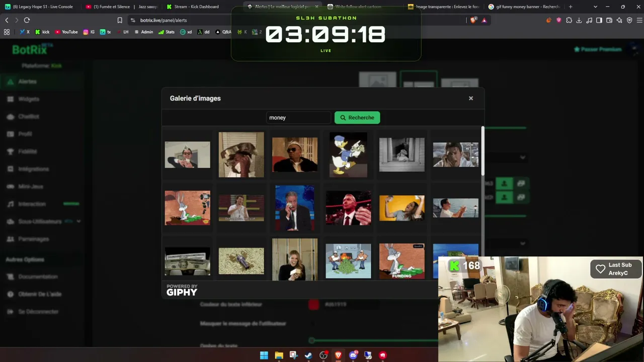Open OBS Studio from the taskbar

324,355
